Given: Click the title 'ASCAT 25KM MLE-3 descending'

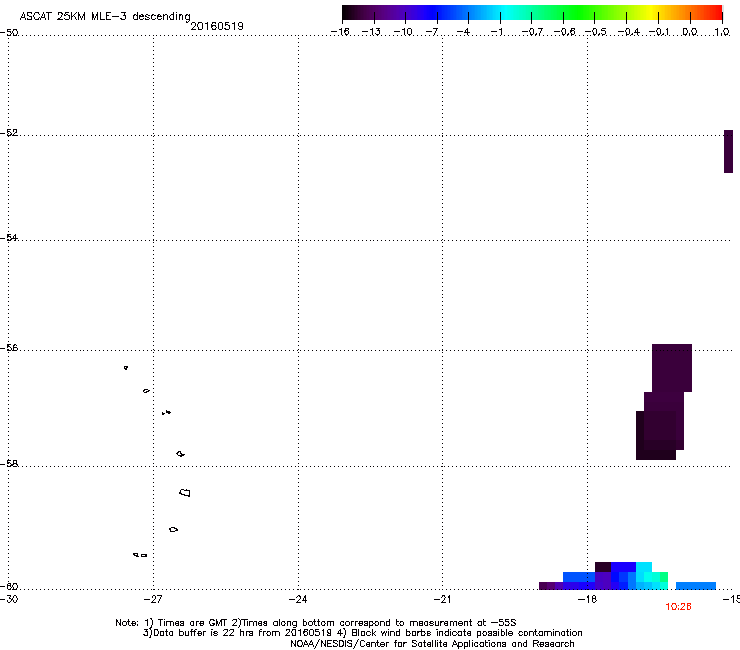Looking at the screenshot, I should point(105,16).
